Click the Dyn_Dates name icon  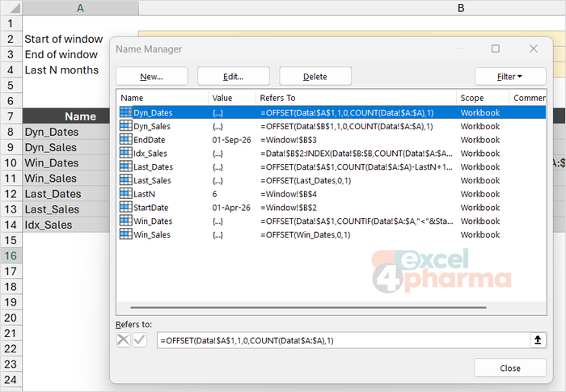(125, 112)
